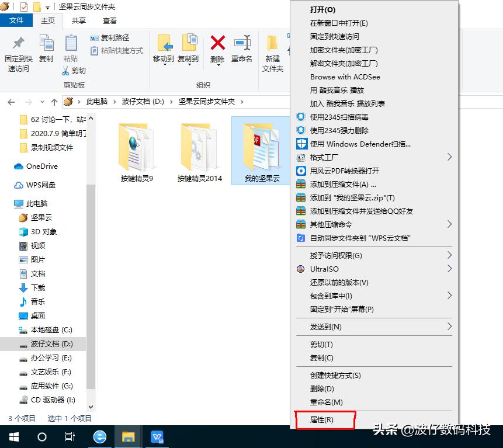Open the 格式工厂 submenu arrow
This screenshot has width=503, height=448.
pyautogui.click(x=449, y=157)
